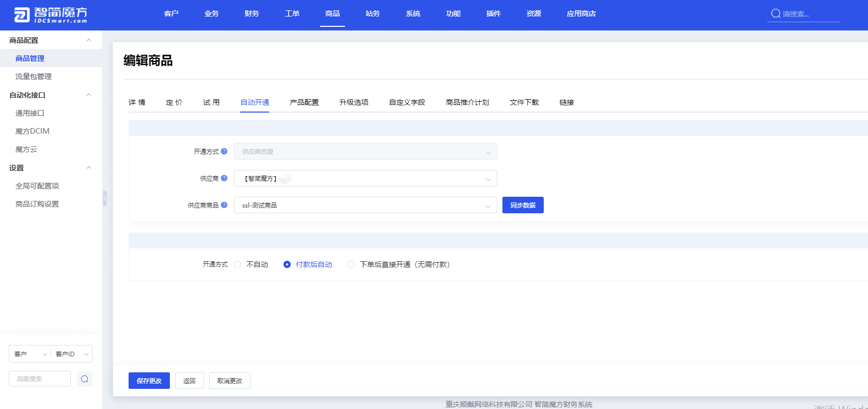Open the 应用商店 top menu
The image size is (868, 409).
point(581,14)
